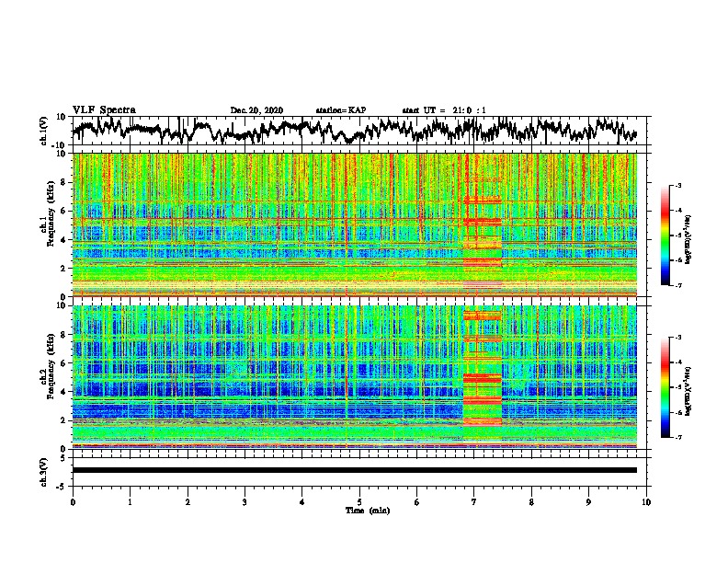Image resolution: width=728 pixels, height=563 pixels.
Task: Click time axis tick label "8"
Action: pos(531,502)
